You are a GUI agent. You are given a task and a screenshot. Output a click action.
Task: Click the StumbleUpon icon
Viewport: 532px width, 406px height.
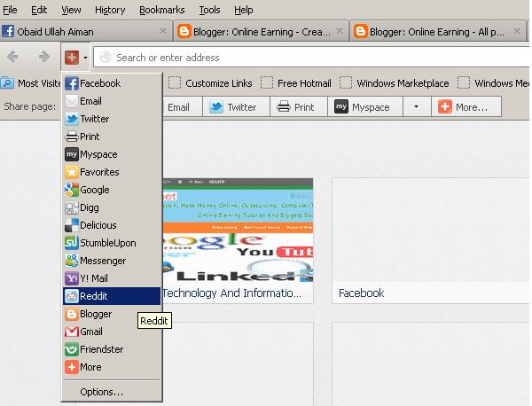[x=72, y=243]
